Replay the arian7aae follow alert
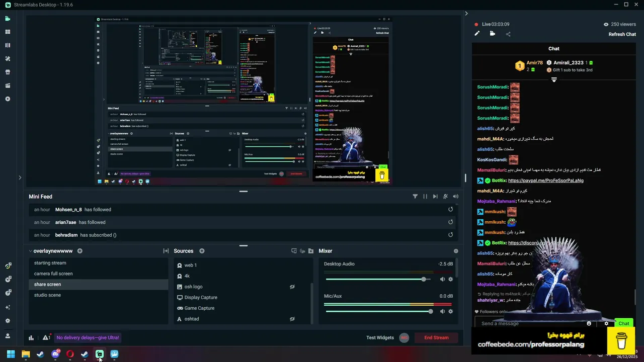 tap(450, 222)
